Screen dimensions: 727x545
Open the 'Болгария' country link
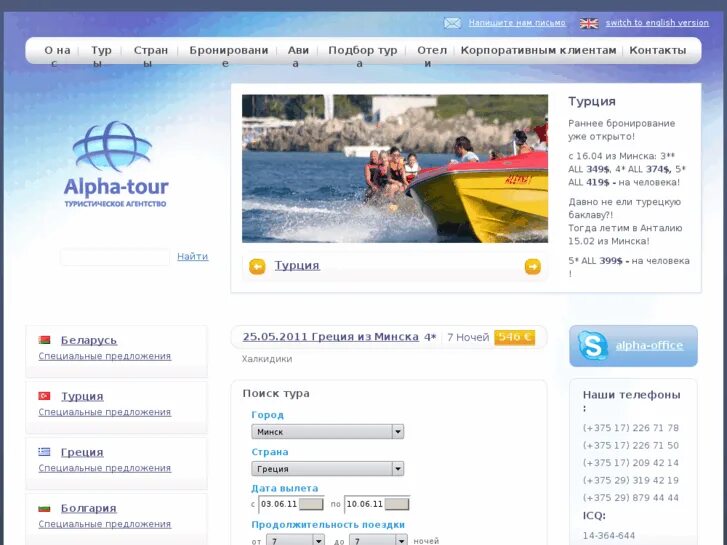89,508
